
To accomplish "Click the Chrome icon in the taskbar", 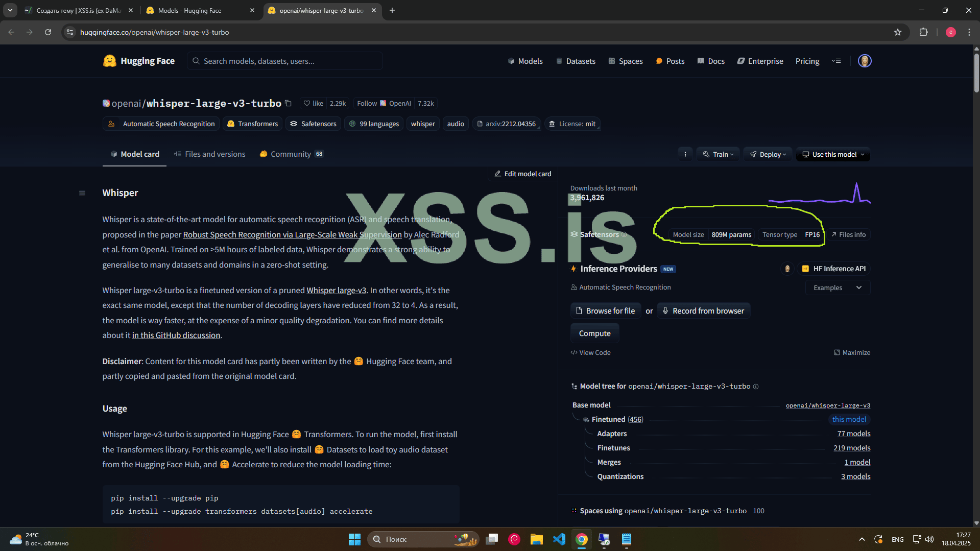I will click(x=582, y=539).
